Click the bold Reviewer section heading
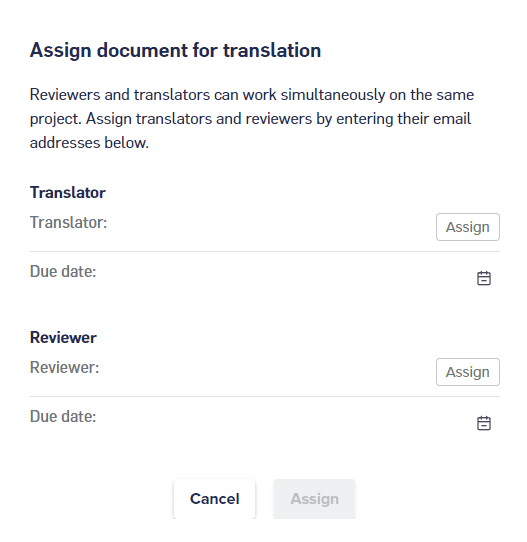This screenshot has height=542, width=527. tap(63, 338)
